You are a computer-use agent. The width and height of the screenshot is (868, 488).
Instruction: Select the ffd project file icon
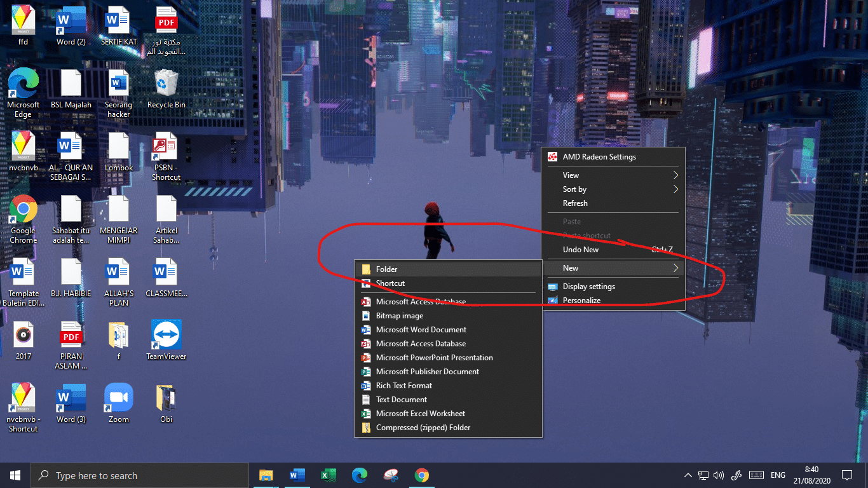[x=24, y=26]
